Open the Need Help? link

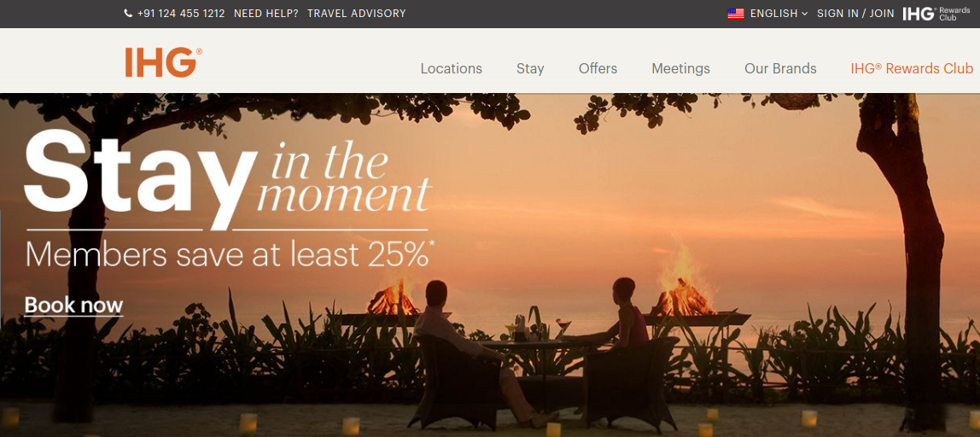point(265,13)
